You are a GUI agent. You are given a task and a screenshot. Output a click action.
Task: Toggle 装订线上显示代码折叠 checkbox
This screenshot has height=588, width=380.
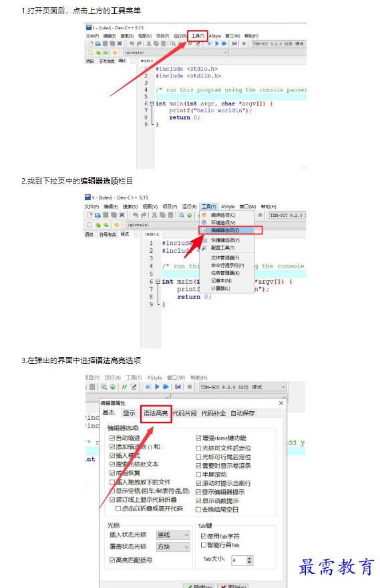coord(112,500)
